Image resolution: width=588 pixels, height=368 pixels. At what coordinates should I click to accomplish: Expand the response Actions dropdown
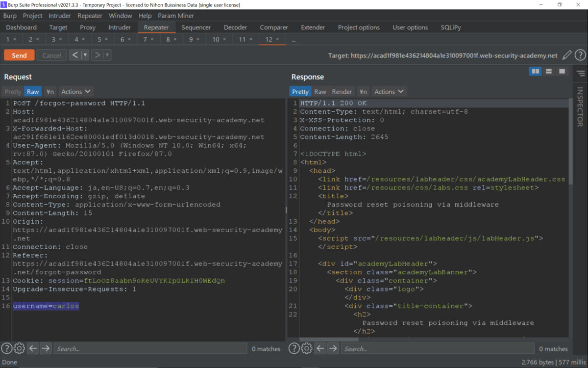389,92
